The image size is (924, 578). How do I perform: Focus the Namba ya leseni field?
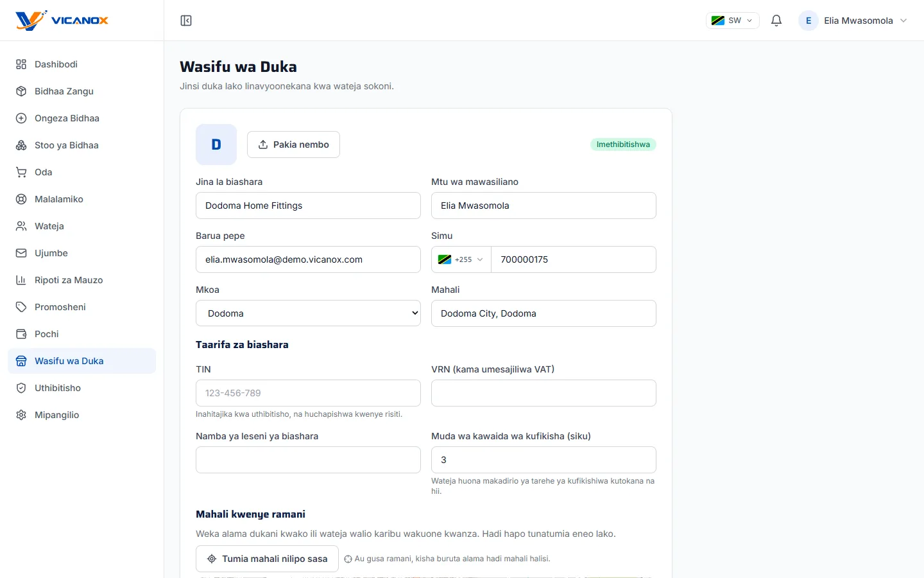click(308, 460)
